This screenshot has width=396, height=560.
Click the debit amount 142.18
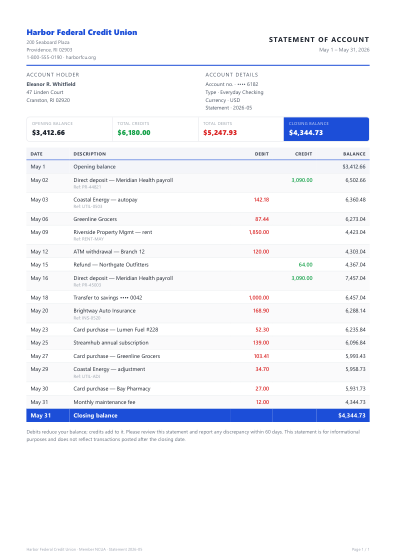pyautogui.click(x=261, y=200)
